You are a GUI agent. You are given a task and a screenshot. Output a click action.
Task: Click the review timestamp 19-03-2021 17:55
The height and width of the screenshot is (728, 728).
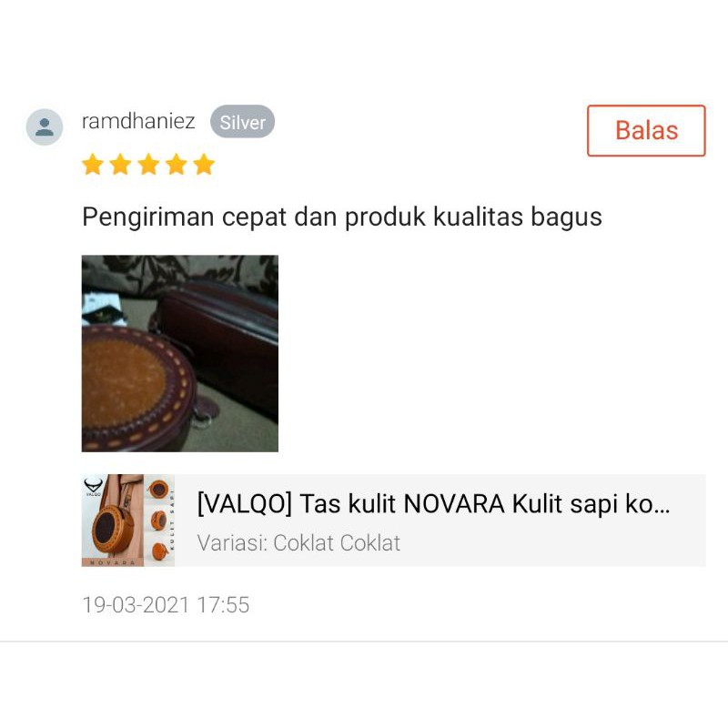click(166, 605)
